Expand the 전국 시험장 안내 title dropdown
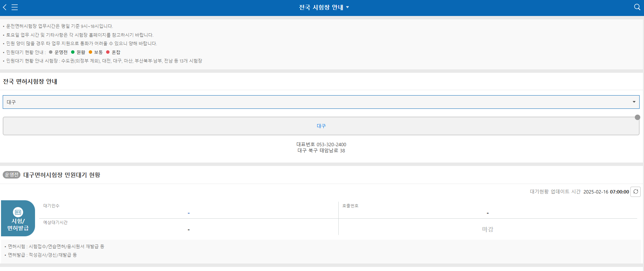This screenshot has width=644, height=271. [324, 7]
